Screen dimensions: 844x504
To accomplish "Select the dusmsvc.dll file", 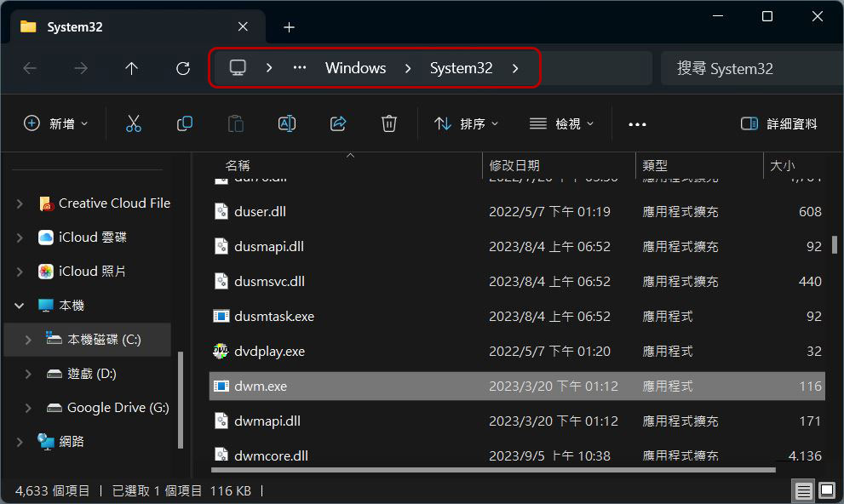I will tap(270, 281).
